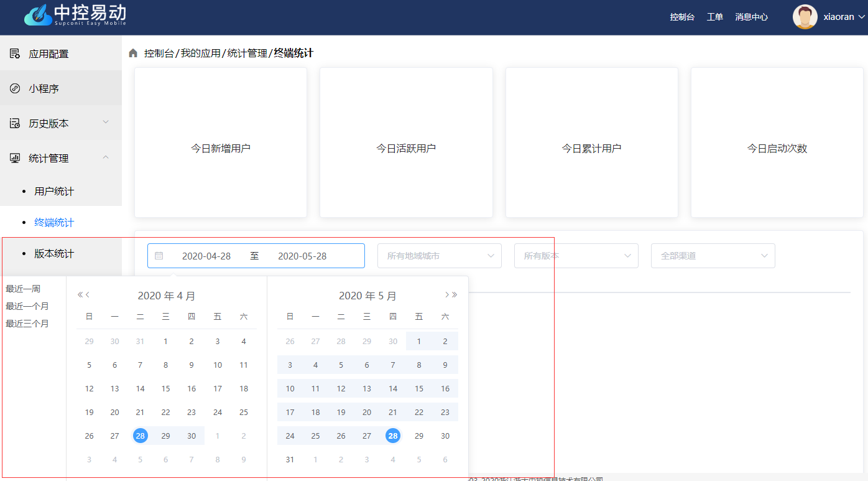Choose the 最近一周 shortcut
Image resolution: width=868 pixels, height=481 pixels.
click(x=23, y=289)
